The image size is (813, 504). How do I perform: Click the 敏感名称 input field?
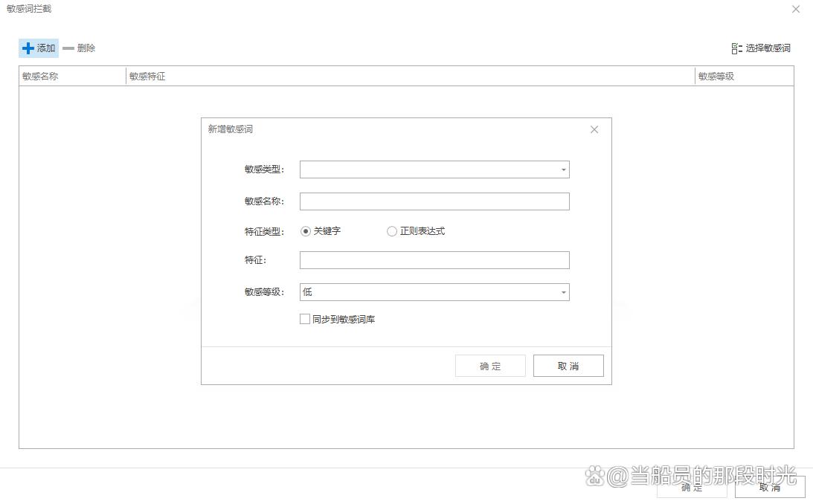tap(434, 201)
